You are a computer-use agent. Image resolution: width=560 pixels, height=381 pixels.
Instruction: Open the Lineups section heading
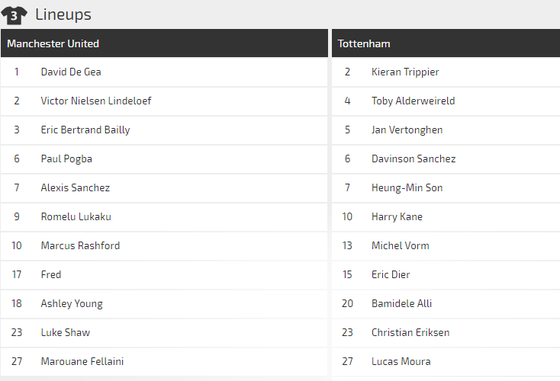[63, 15]
